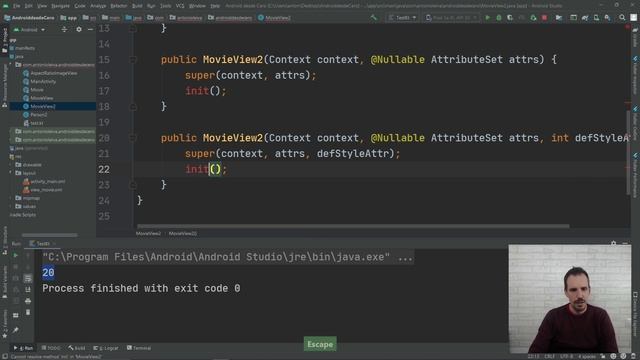This screenshot has width=640, height=360.
Task: Click MovieView2() breadcrumb below editor
Action: point(182,233)
